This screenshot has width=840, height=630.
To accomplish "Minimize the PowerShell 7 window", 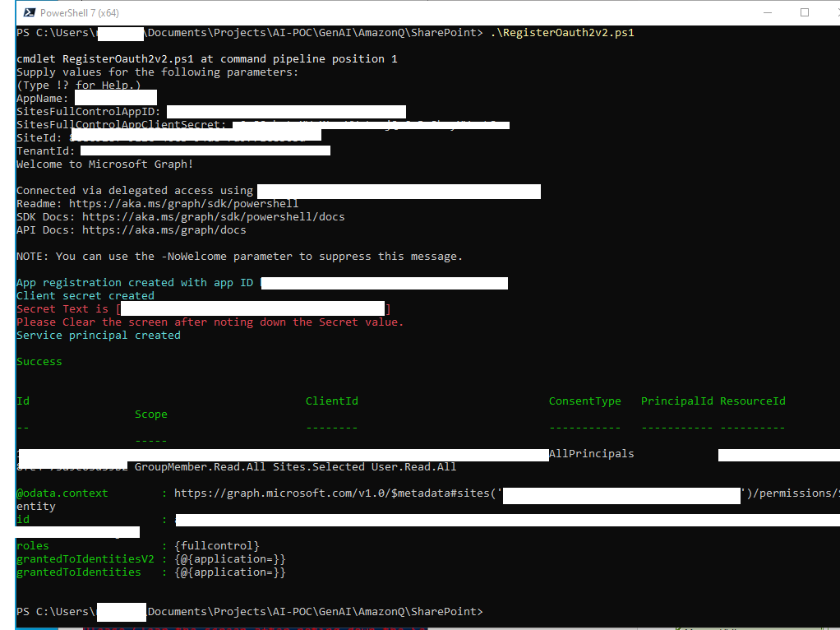I will pos(767,12).
